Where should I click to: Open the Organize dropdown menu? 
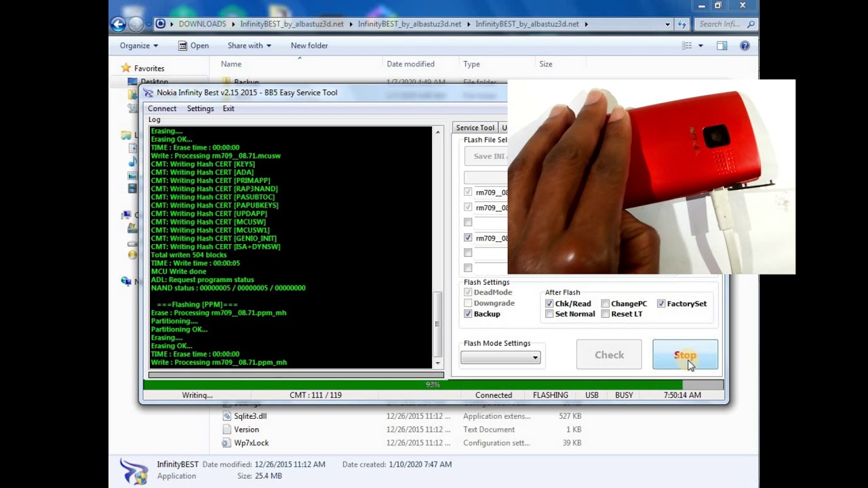(x=138, y=45)
